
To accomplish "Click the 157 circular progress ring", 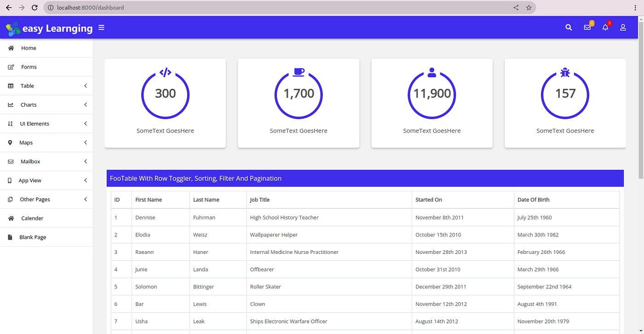I will (x=565, y=95).
